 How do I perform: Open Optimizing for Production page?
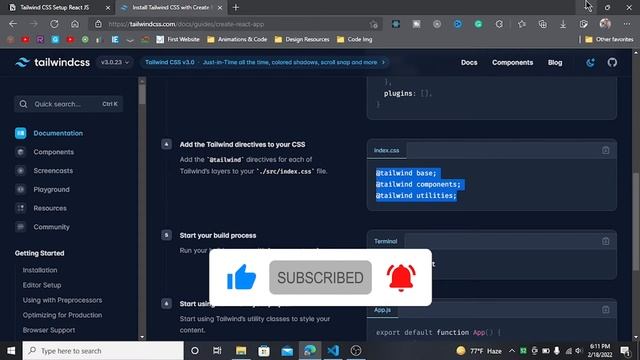pos(62,315)
